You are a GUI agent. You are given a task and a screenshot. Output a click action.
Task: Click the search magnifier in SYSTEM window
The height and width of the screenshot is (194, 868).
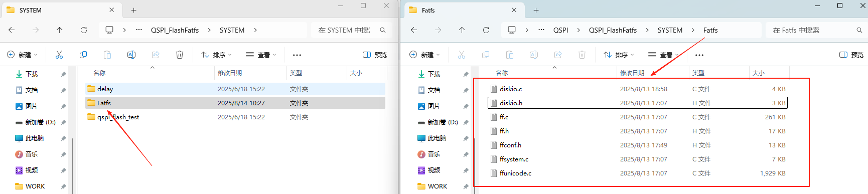click(383, 30)
